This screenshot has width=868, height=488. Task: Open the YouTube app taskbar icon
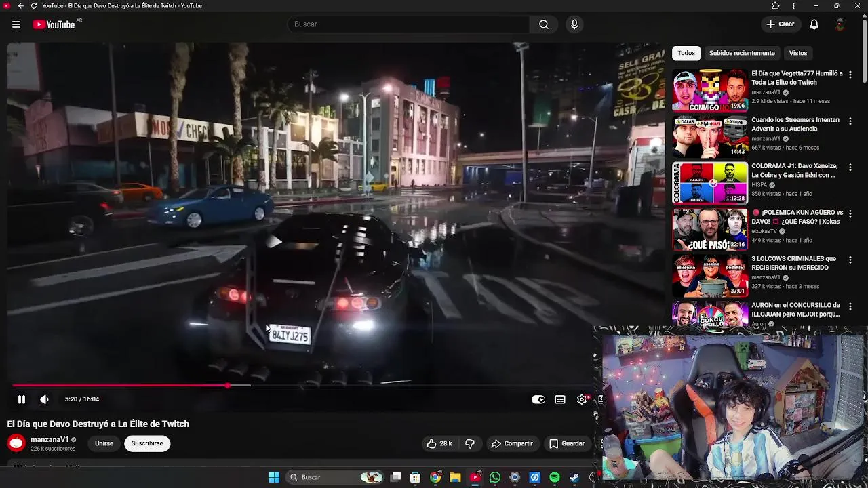point(475,477)
